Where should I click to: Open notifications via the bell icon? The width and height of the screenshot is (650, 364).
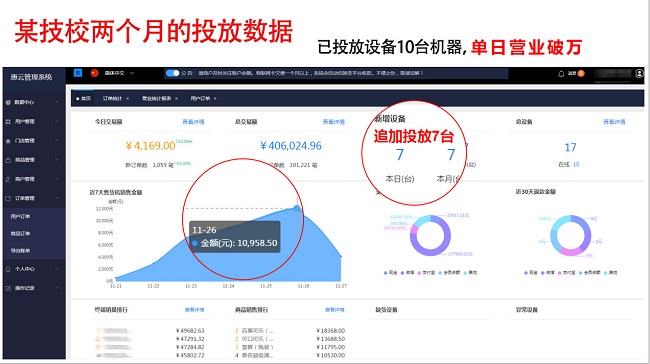click(561, 73)
